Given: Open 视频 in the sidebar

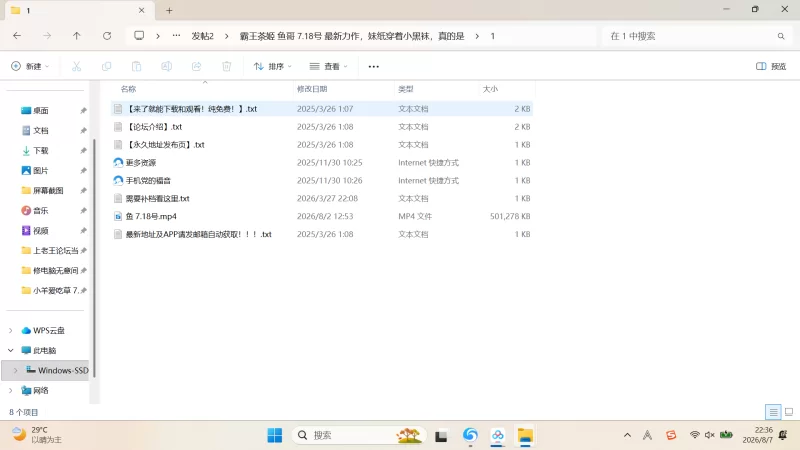Looking at the screenshot, I should (41, 231).
